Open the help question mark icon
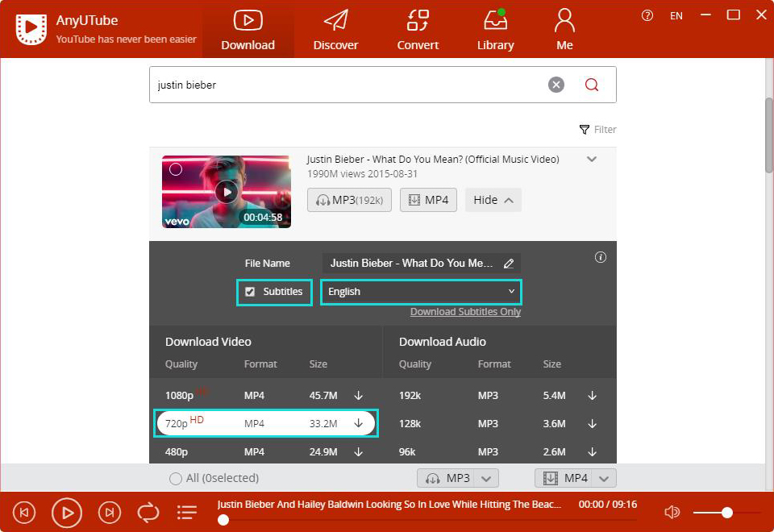Viewport: 774px width, 532px height. point(647,16)
